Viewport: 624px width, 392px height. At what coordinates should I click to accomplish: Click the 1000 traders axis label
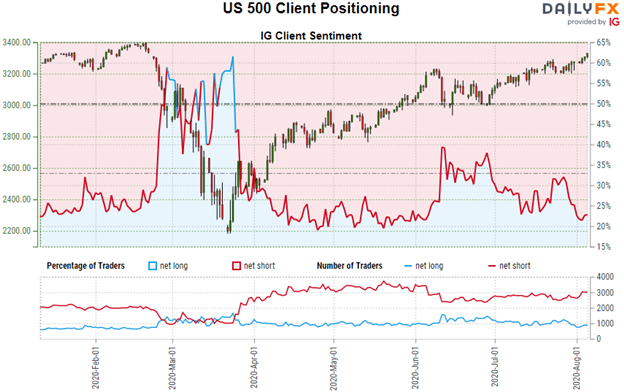coord(605,324)
